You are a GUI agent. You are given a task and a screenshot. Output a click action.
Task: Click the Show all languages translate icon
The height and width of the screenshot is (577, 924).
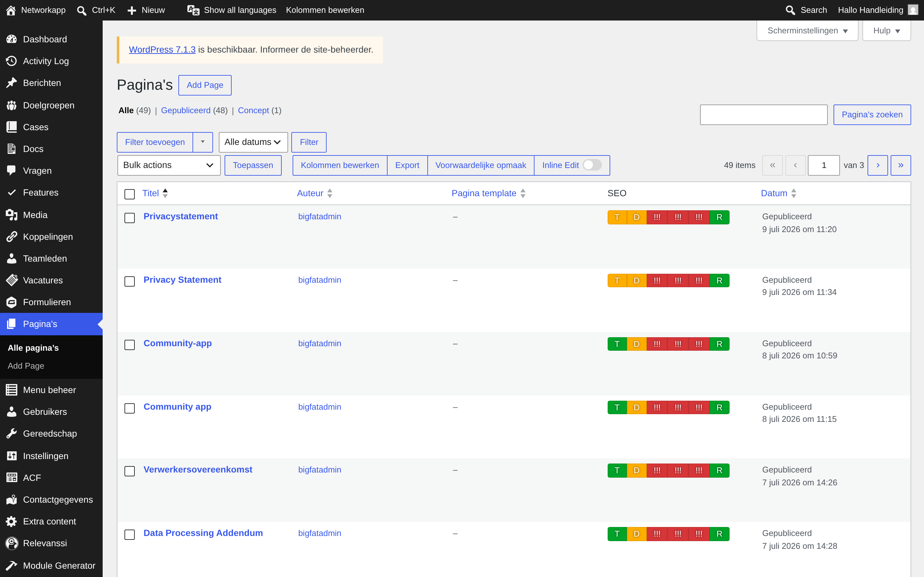pyautogui.click(x=193, y=10)
